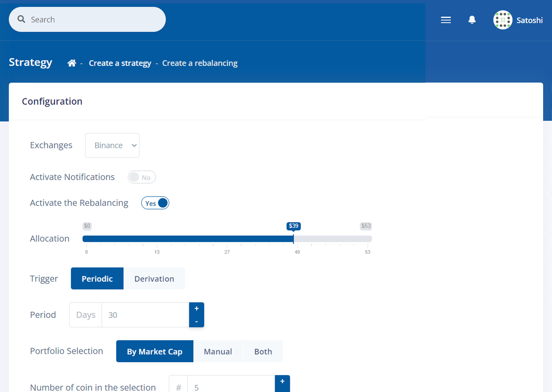Open the notifications bell

coord(472,20)
